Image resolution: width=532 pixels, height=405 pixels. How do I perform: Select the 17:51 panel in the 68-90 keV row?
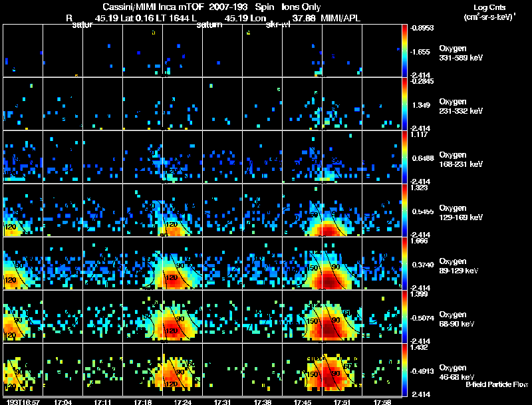342,317
